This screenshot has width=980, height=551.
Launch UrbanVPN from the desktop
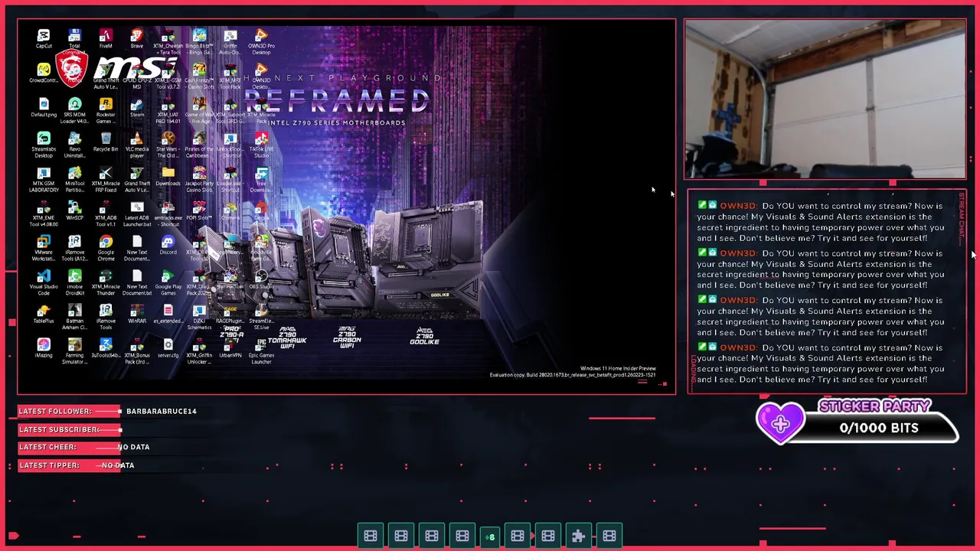pyautogui.click(x=230, y=349)
